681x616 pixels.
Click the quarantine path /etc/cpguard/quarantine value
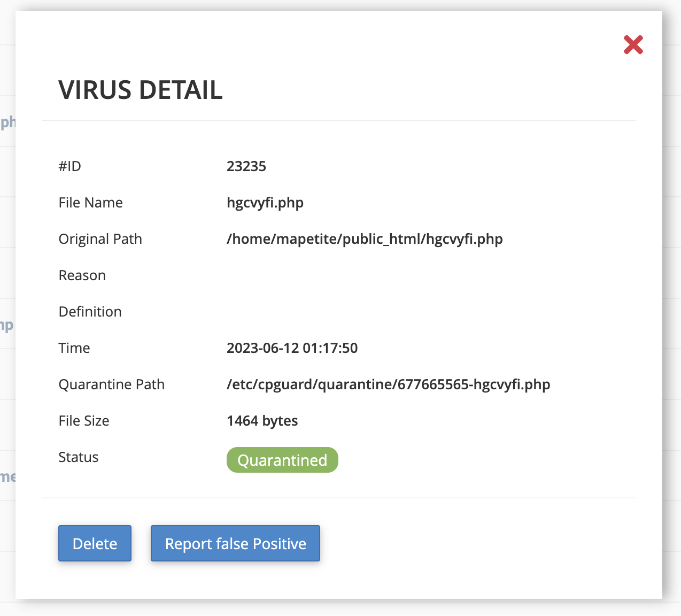click(x=388, y=384)
